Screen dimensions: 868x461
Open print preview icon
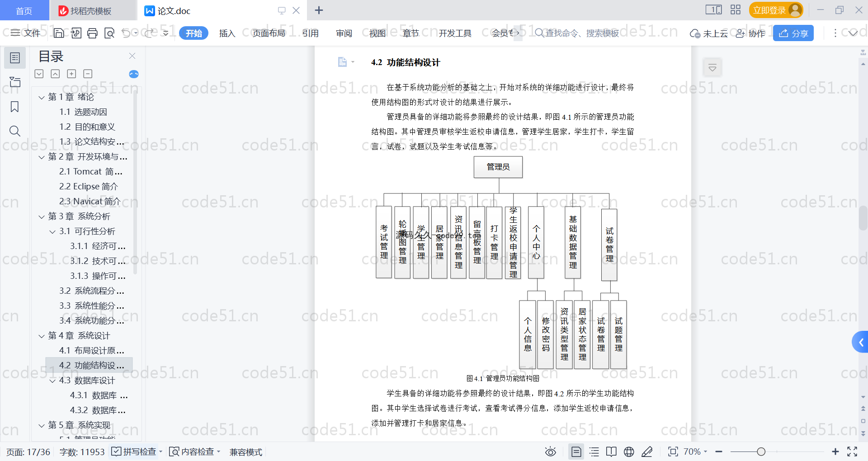tap(109, 33)
